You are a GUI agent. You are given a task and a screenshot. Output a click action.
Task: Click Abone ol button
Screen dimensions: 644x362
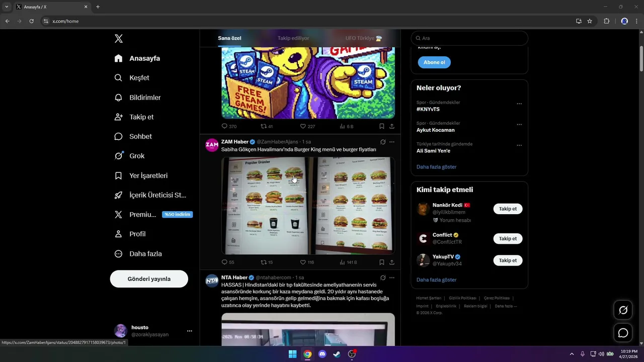(434, 62)
